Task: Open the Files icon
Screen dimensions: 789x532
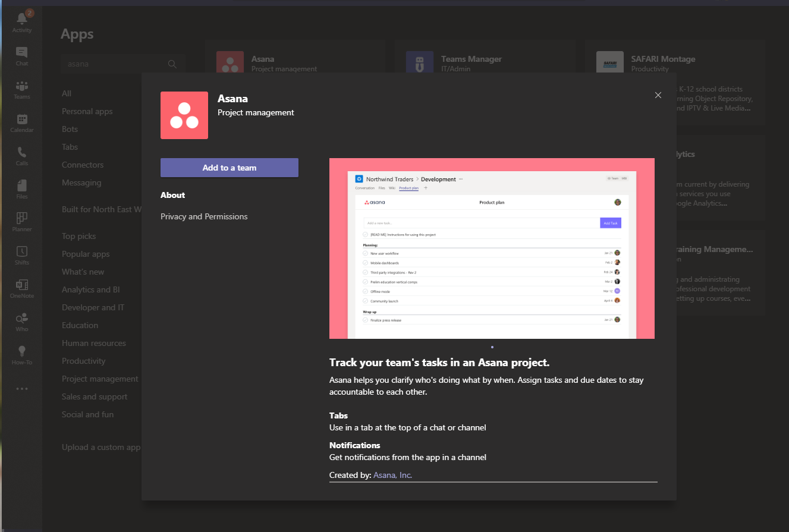Action: [x=21, y=187]
